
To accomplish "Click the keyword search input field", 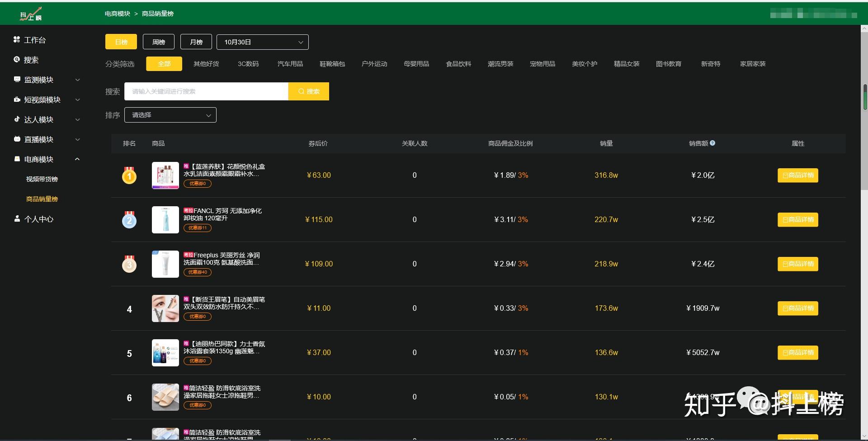I will point(206,91).
